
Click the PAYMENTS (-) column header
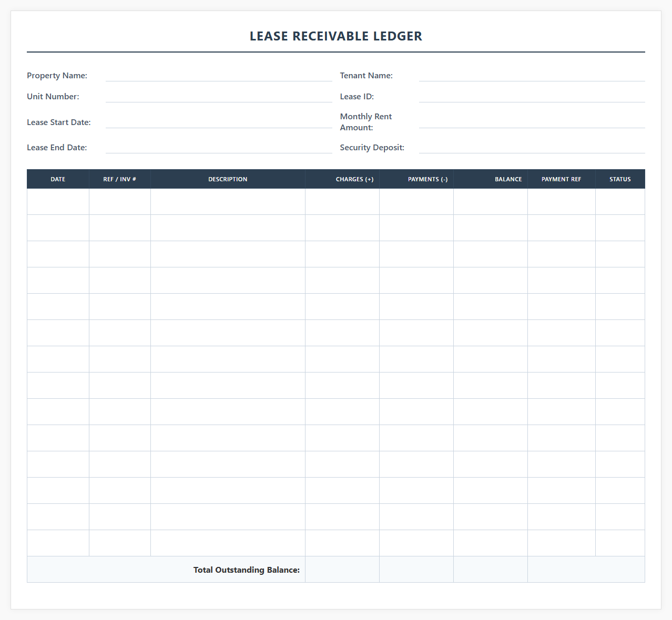coord(416,179)
